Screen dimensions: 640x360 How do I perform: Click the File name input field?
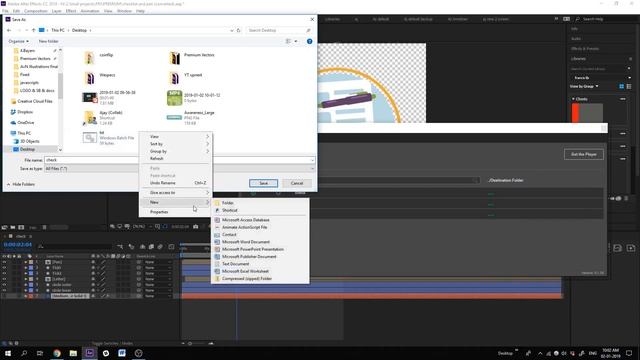pos(180,160)
